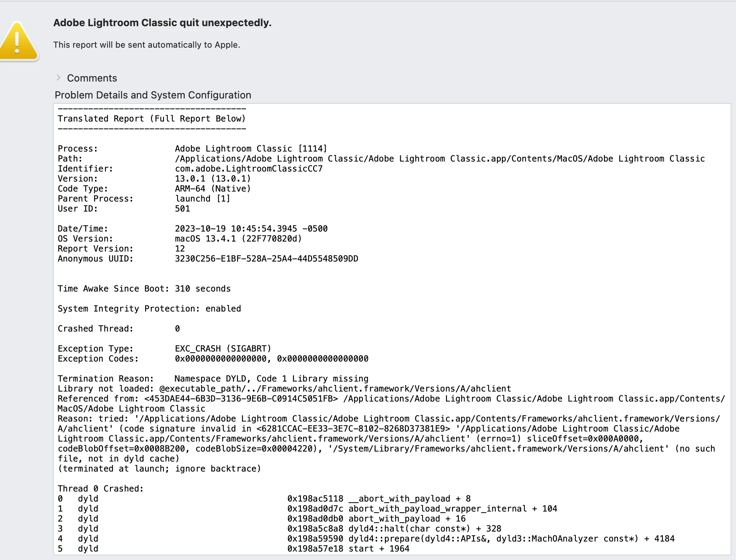Click the parent process 'launchd [1]'

point(202,198)
